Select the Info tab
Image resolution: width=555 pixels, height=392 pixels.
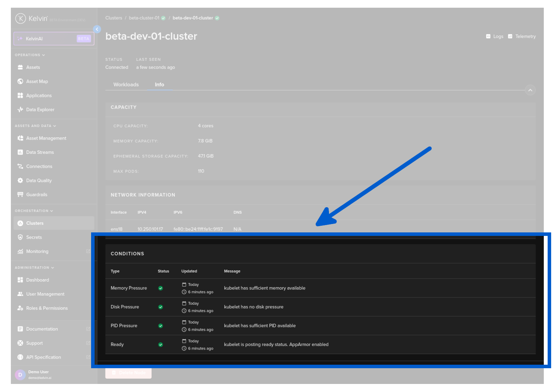[x=159, y=85]
